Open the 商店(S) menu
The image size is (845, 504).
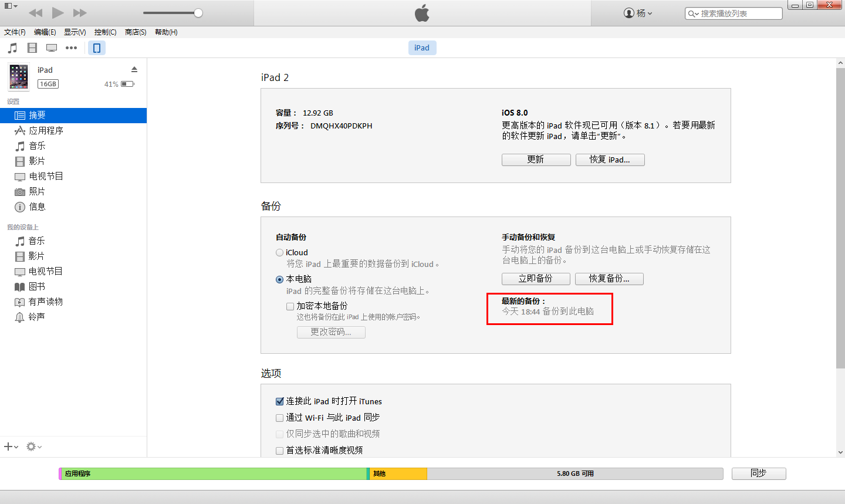pos(136,32)
